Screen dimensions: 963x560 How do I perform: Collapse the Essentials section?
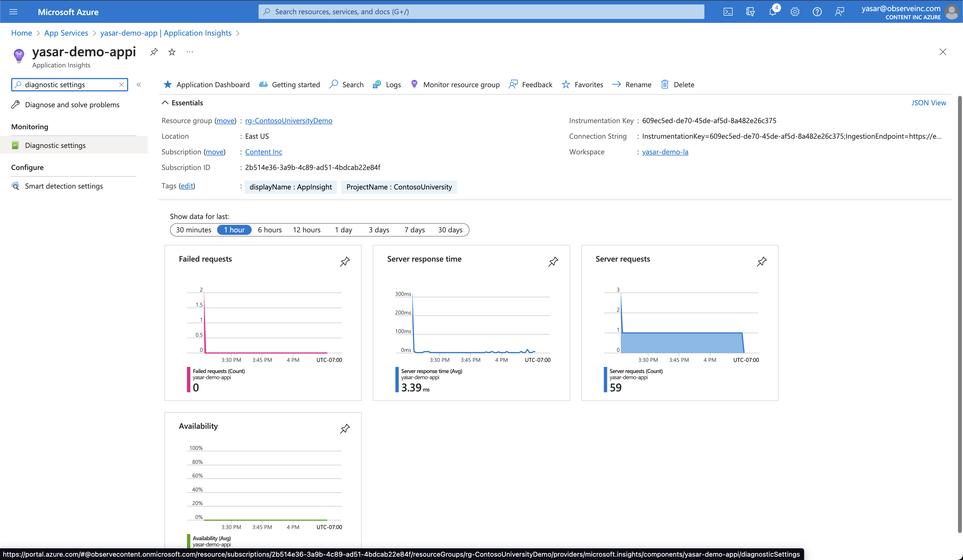[165, 103]
